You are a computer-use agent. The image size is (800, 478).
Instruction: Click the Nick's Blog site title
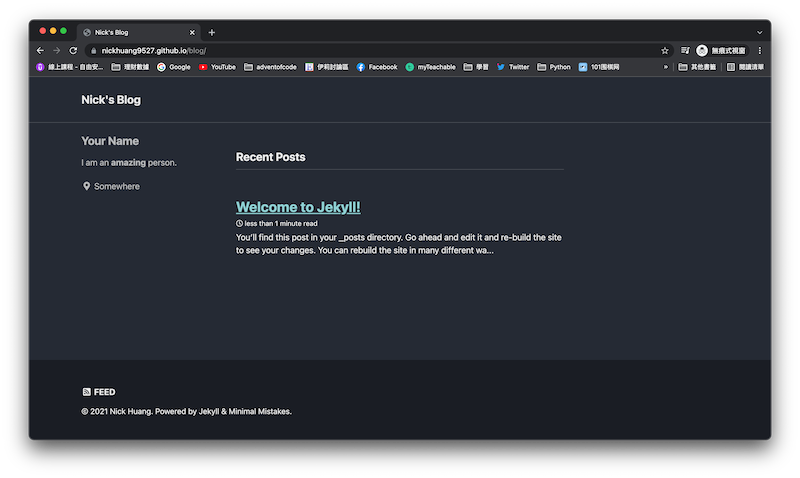pyautogui.click(x=111, y=100)
